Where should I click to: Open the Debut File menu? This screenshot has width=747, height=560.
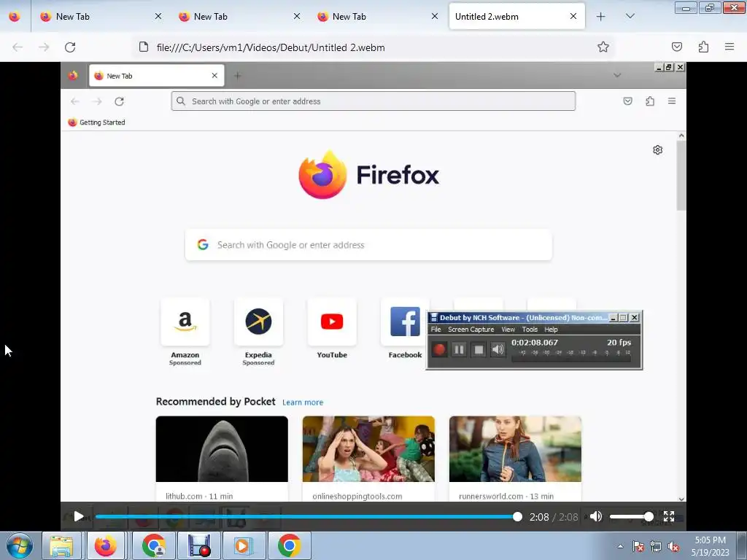pyautogui.click(x=436, y=330)
